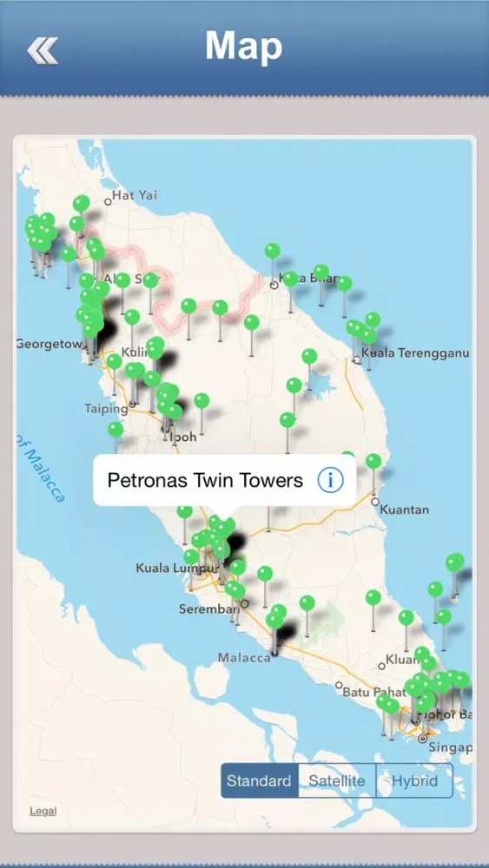Viewport: 489px width, 868px height.
Task: Open the Legal link
Action: pos(43,811)
